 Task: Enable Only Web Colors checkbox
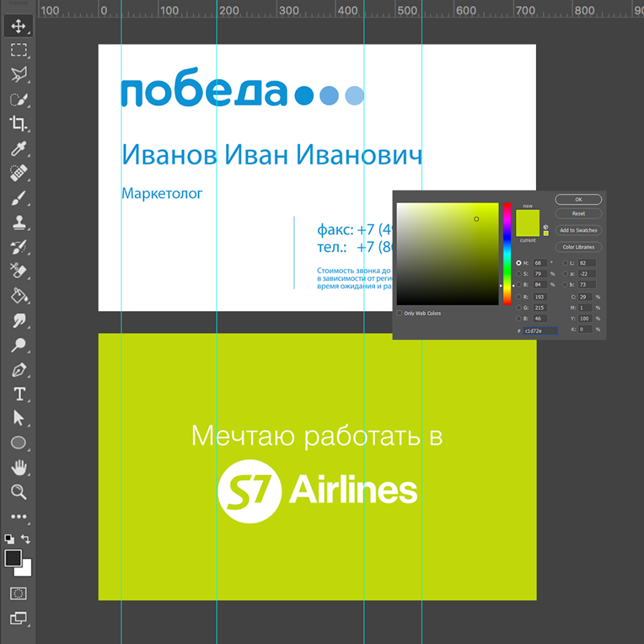[x=399, y=313]
